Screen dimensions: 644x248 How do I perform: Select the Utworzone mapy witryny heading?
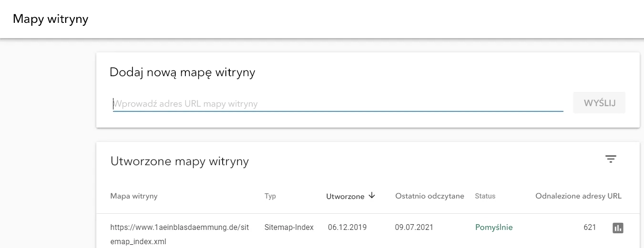180,161
